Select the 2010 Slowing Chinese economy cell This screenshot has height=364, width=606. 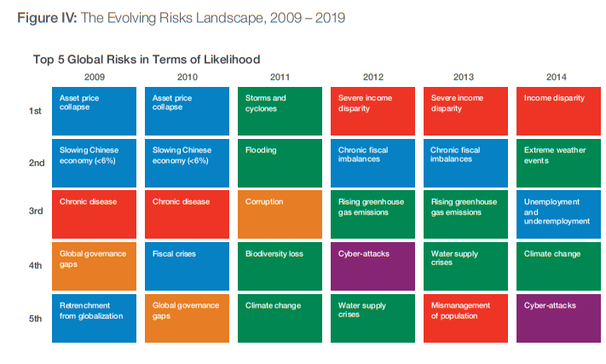(x=187, y=162)
